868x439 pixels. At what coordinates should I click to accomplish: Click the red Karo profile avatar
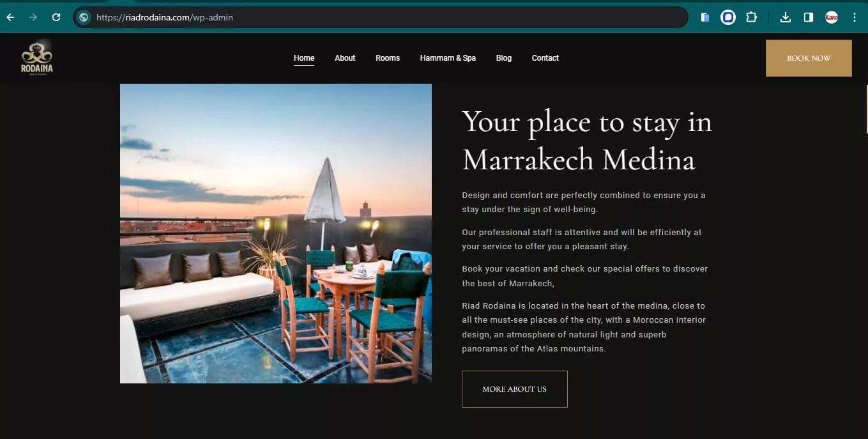(x=832, y=17)
